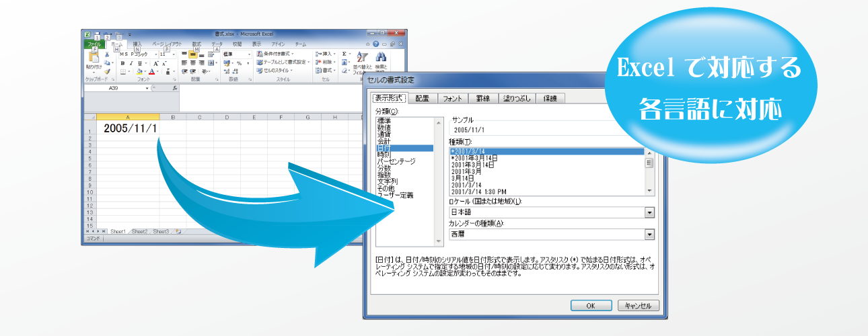Click the 挿入 button in the Cells group
868x336 pixels.
coord(327,54)
